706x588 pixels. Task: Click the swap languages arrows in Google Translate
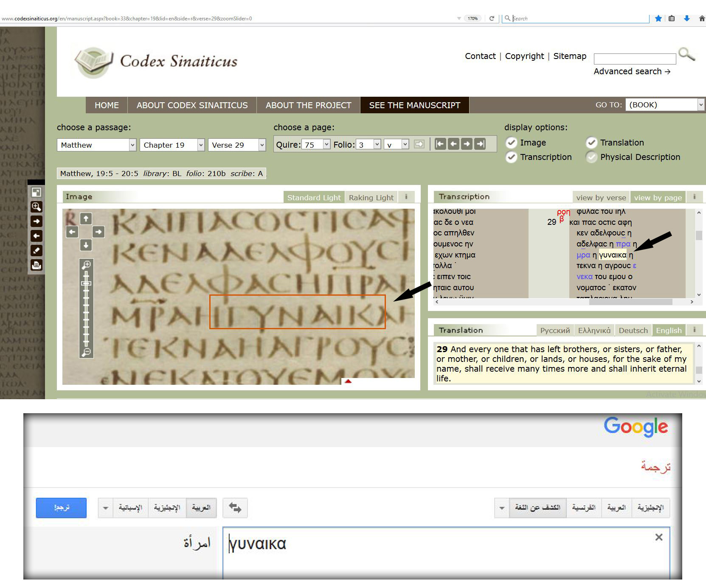(235, 507)
